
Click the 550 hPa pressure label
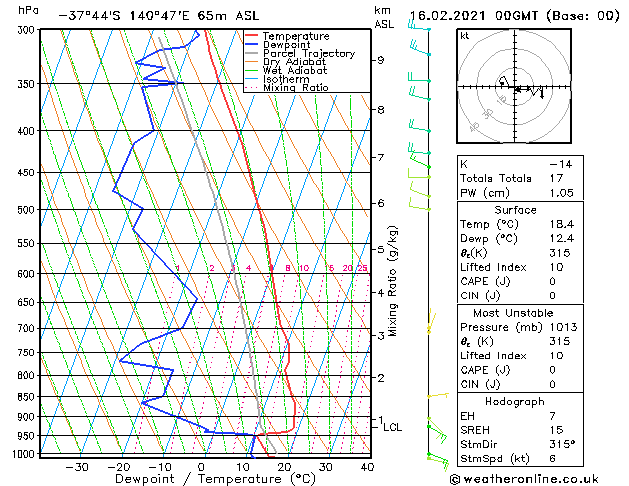28,244
